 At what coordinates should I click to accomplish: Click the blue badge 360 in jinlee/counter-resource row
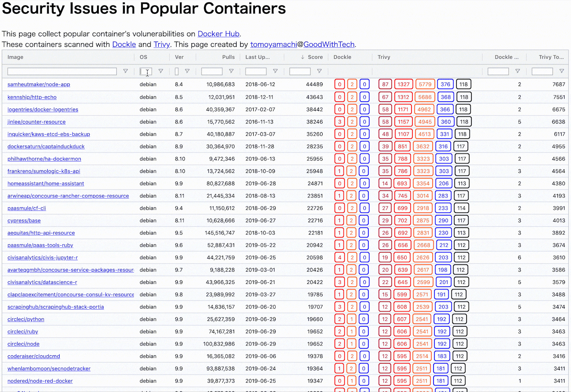click(446, 122)
